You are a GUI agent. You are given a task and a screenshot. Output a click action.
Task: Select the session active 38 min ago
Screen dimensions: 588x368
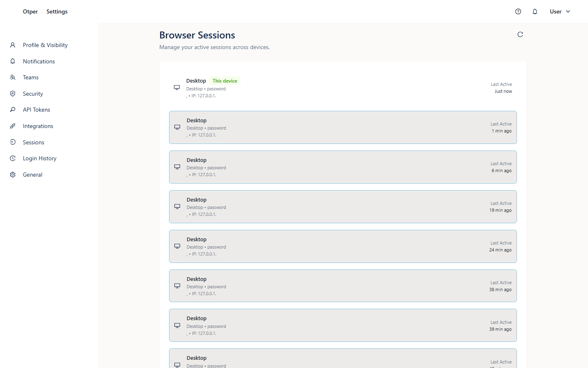coord(343,286)
